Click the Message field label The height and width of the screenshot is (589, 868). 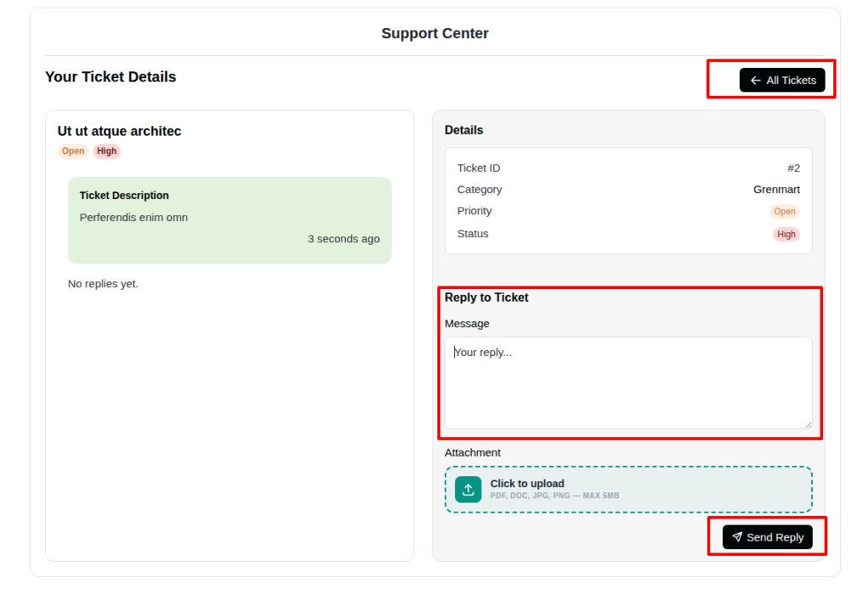(x=467, y=324)
